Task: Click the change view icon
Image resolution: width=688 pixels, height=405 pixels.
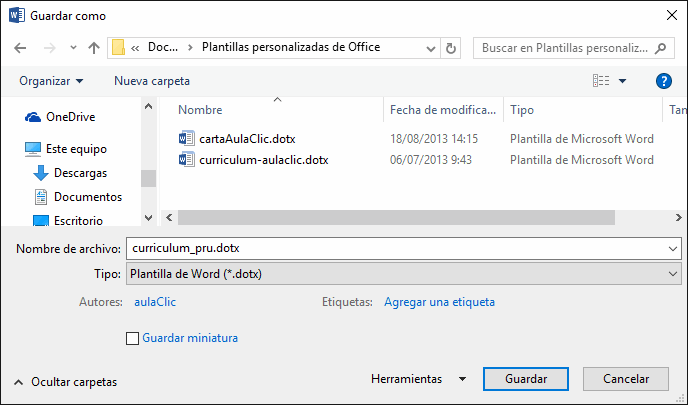Action: click(x=601, y=81)
